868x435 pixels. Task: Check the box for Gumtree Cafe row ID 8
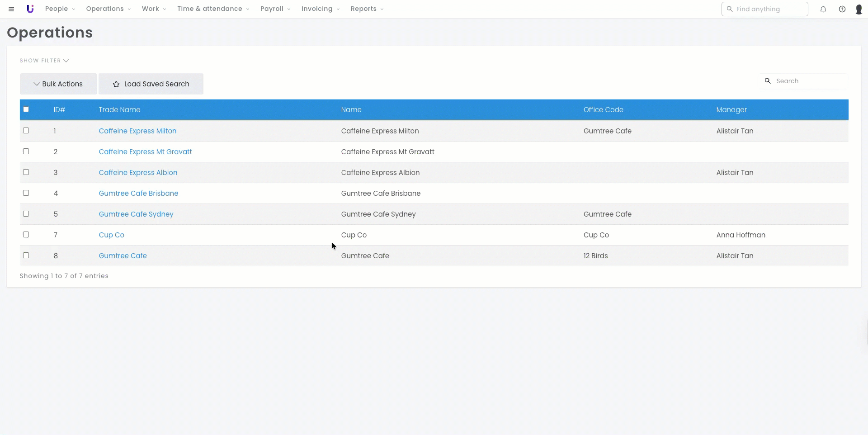point(26,255)
